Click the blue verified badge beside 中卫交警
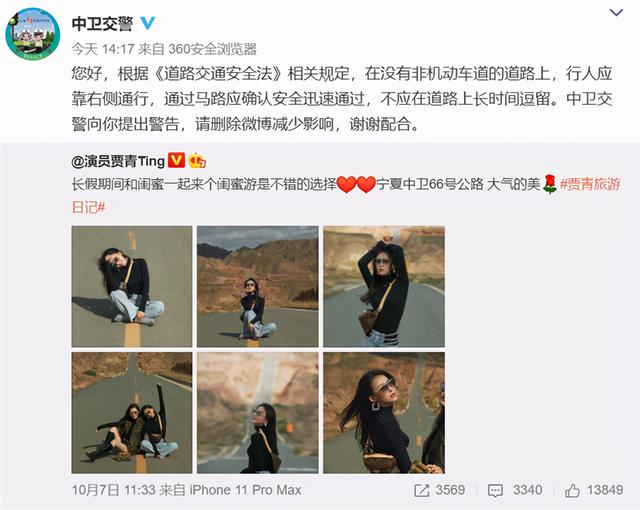 pyautogui.click(x=147, y=23)
